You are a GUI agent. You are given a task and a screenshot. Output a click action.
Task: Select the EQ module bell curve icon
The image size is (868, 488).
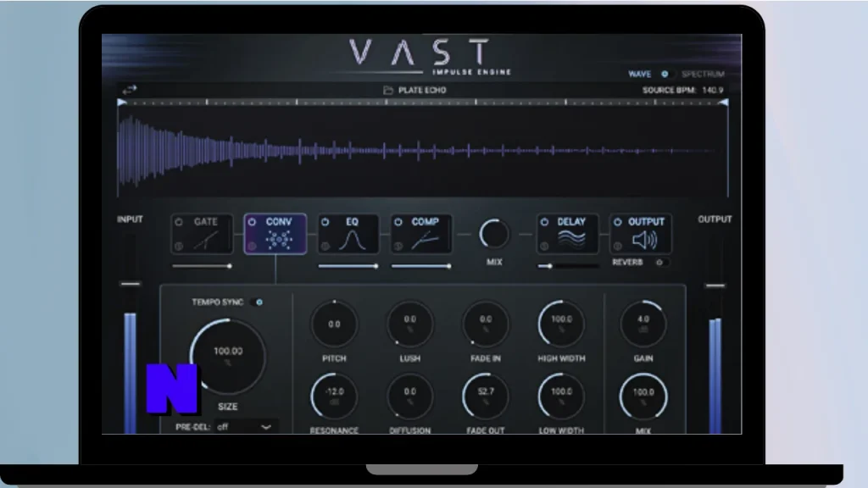pos(352,240)
